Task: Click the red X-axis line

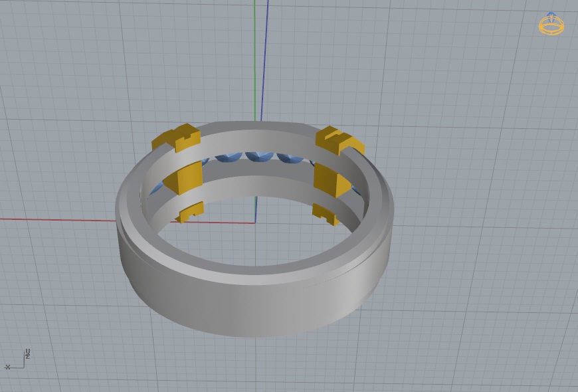Action: (59, 220)
